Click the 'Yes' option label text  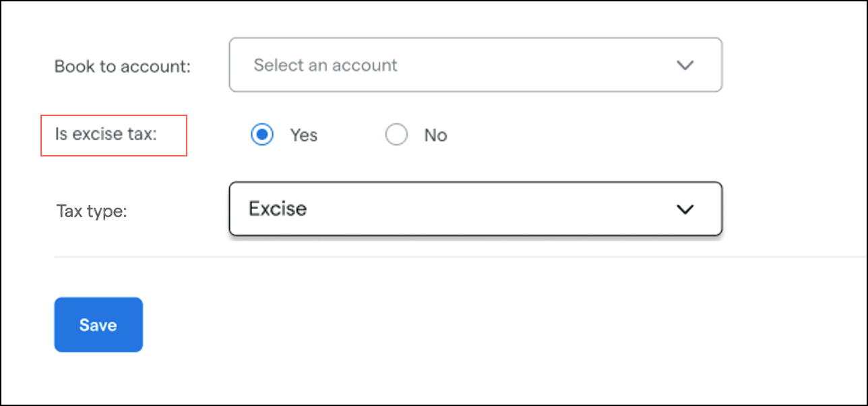pos(303,136)
